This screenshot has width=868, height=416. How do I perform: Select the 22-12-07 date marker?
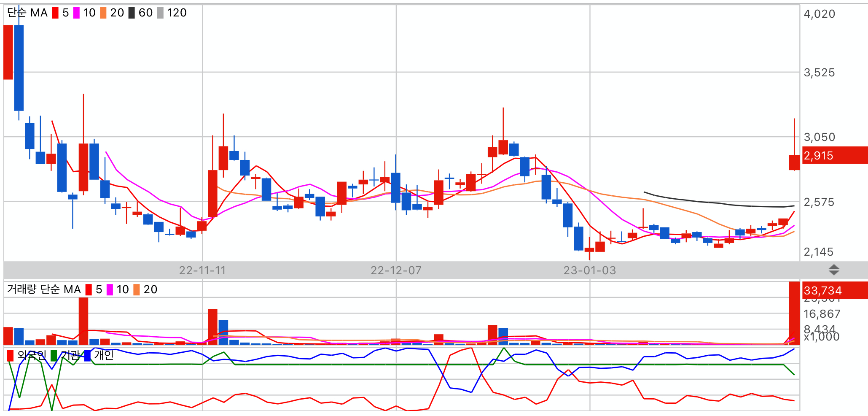click(396, 270)
